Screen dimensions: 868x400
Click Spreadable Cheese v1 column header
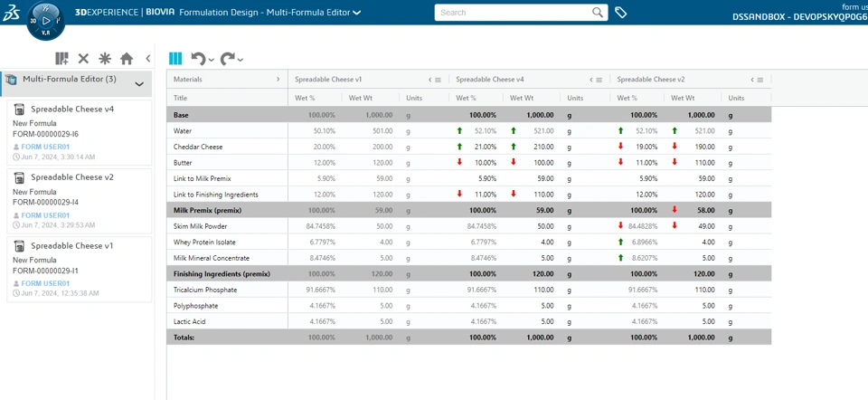pos(328,80)
